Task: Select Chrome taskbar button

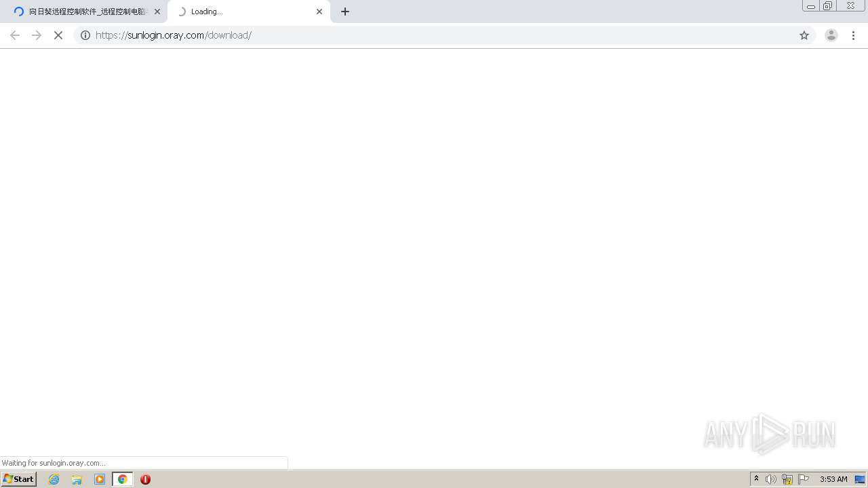Action: tap(122, 479)
